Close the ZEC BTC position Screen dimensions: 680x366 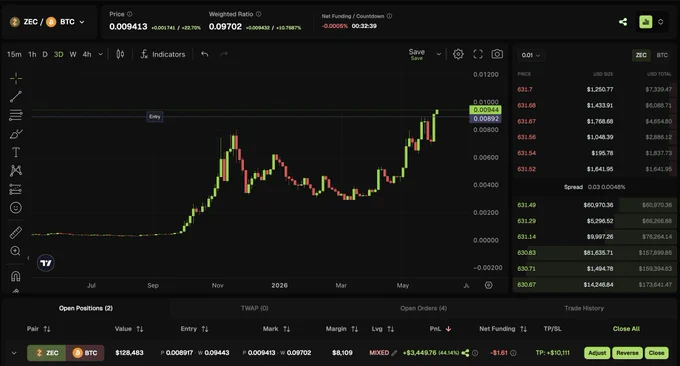tap(656, 353)
